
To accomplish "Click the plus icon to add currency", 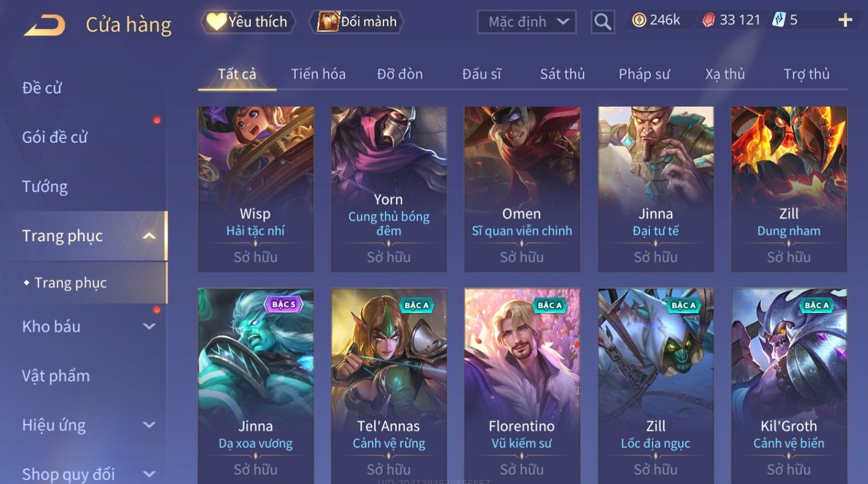I will [845, 21].
